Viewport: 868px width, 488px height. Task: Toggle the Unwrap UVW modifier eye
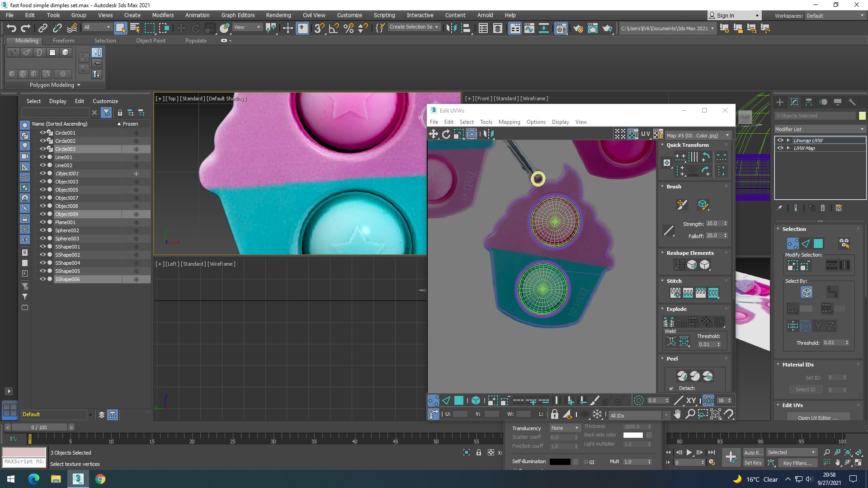(x=780, y=141)
